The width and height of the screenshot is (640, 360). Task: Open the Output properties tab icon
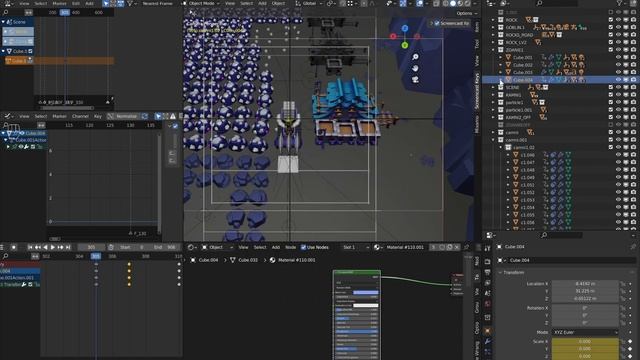click(487, 272)
